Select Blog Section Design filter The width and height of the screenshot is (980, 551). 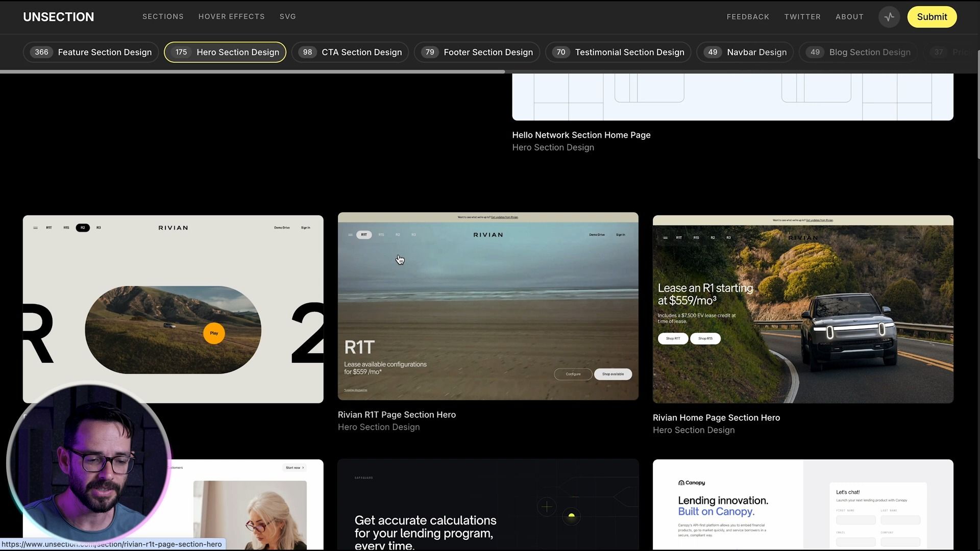pyautogui.click(x=858, y=52)
